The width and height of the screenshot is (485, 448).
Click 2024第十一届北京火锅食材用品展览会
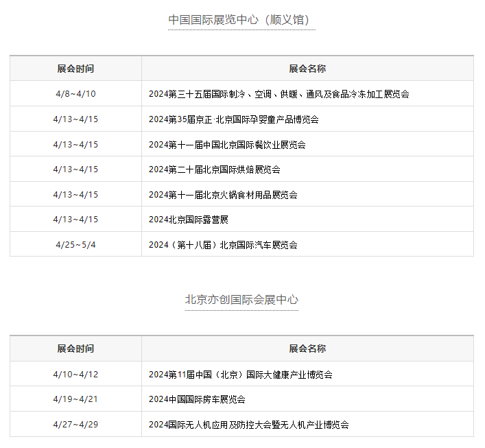223,195
